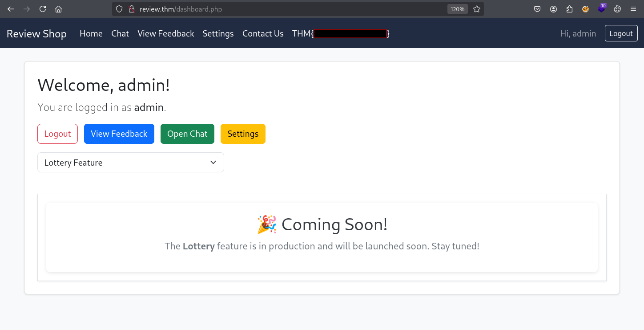The image size is (644, 330).
Task: Expand the Lottery Feature dropdown
Action: [131, 163]
